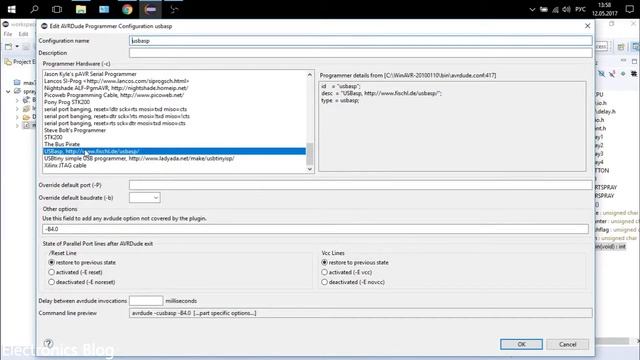The image size is (640, 360).
Task: Open volume control in the system tray
Action: point(566,9)
